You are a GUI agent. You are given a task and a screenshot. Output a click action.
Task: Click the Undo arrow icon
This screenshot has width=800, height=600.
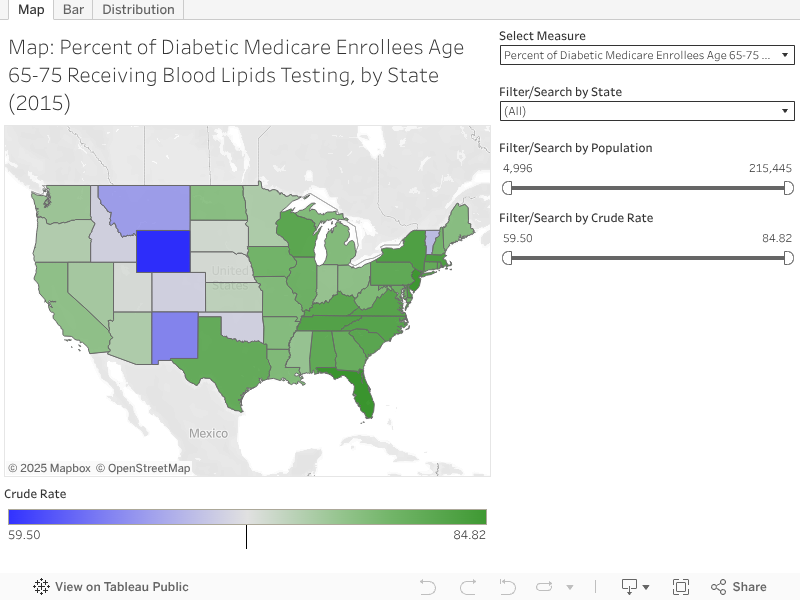click(428, 587)
